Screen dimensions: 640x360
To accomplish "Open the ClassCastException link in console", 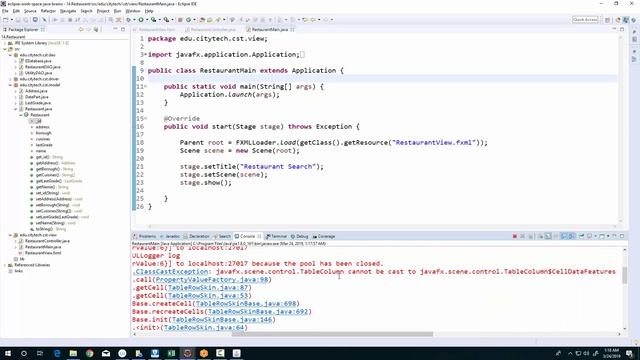I will click(171, 271).
